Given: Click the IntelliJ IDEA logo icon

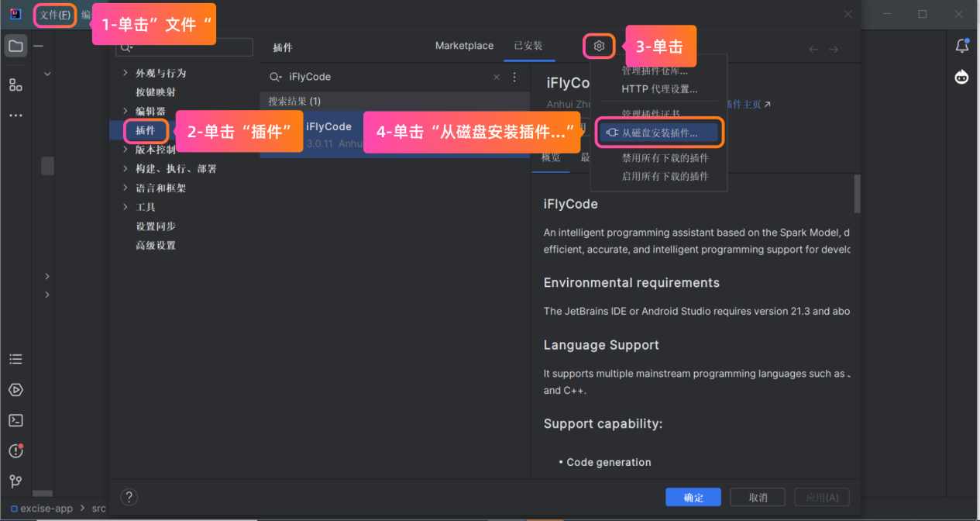Looking at the screenshot, I should [15, 14].
